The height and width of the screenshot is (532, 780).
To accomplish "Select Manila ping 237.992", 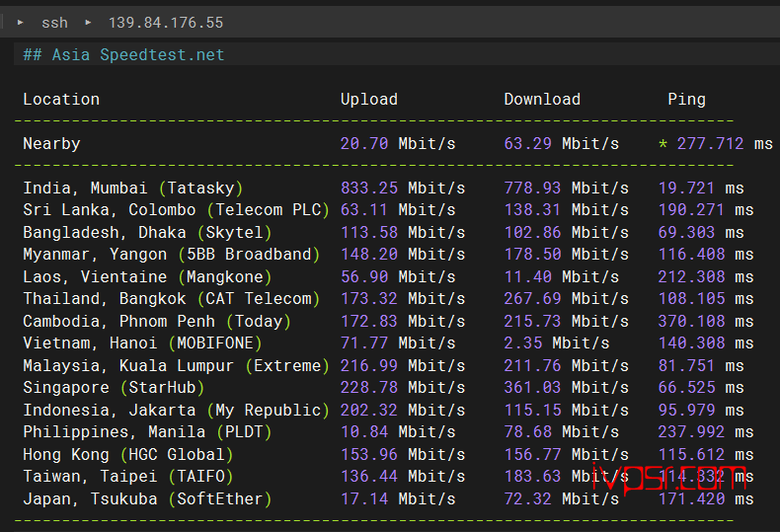I will (x=691, y=431).
